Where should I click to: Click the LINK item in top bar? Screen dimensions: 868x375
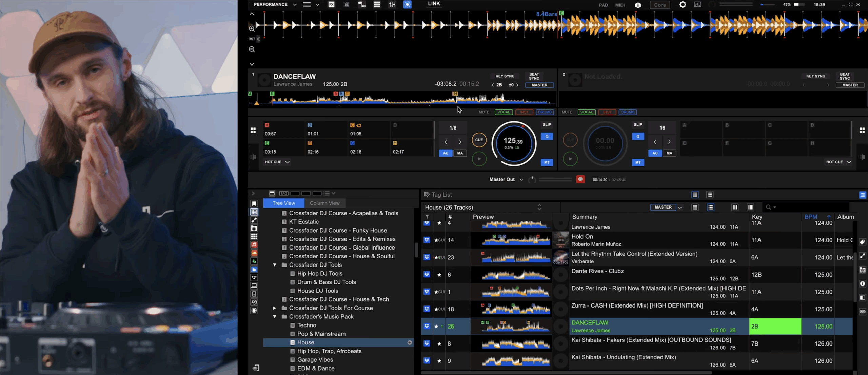click(434, 4)
